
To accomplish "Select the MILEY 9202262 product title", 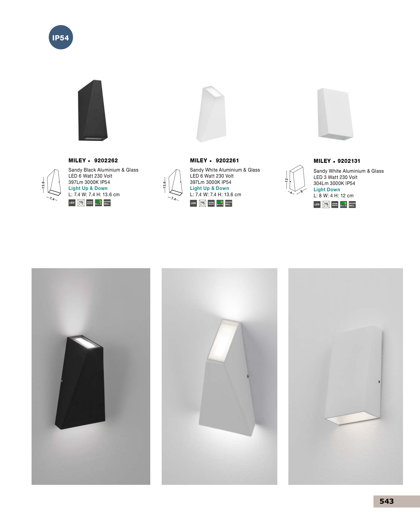I will (x=93, y=160).
